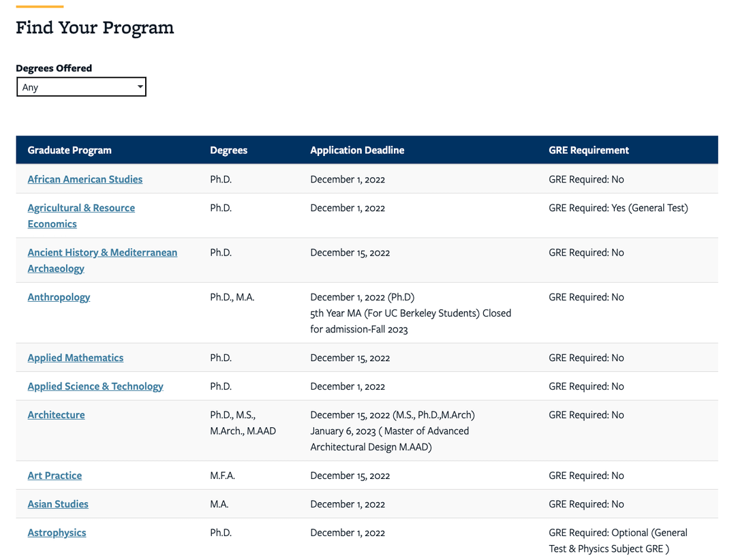This screenshot has width=736, height=560.
Task: Open the Art Practice program link
Action: (x=55, y=476)
